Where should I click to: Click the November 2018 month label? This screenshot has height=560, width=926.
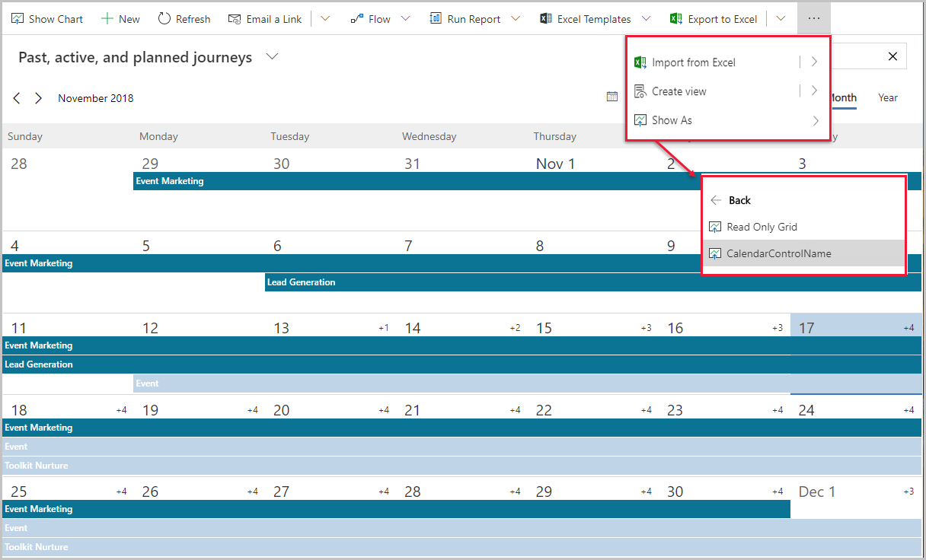96,98
